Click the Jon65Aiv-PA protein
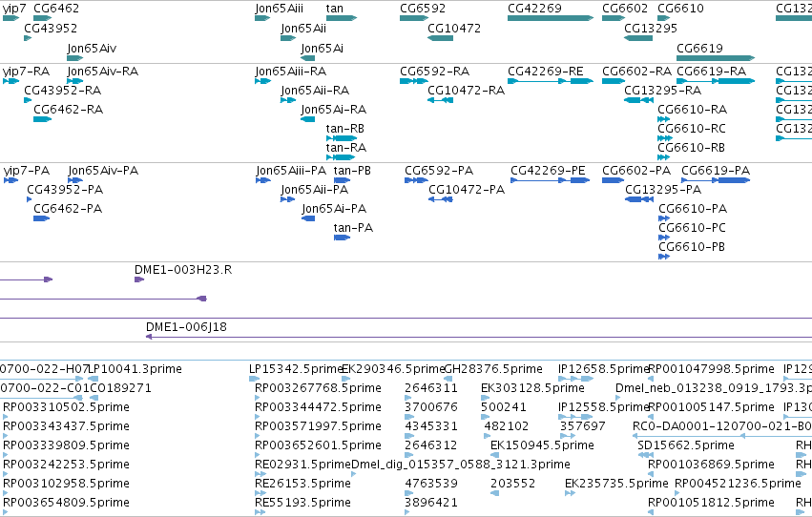Viewport: 812px width, 517px height. pyautogui.click(x=75, y=180)
